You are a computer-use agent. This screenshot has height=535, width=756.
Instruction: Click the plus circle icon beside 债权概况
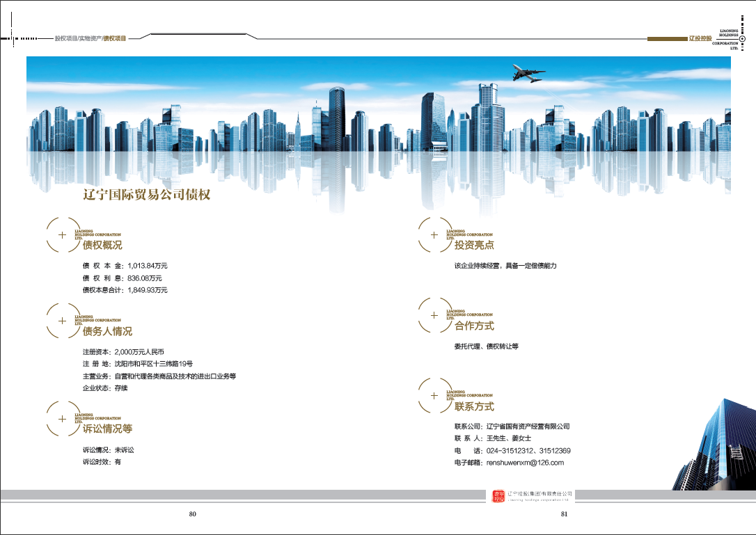point(63,234)
